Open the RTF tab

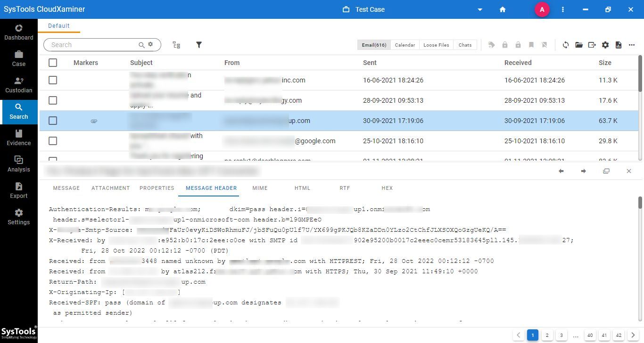[345, 188]
